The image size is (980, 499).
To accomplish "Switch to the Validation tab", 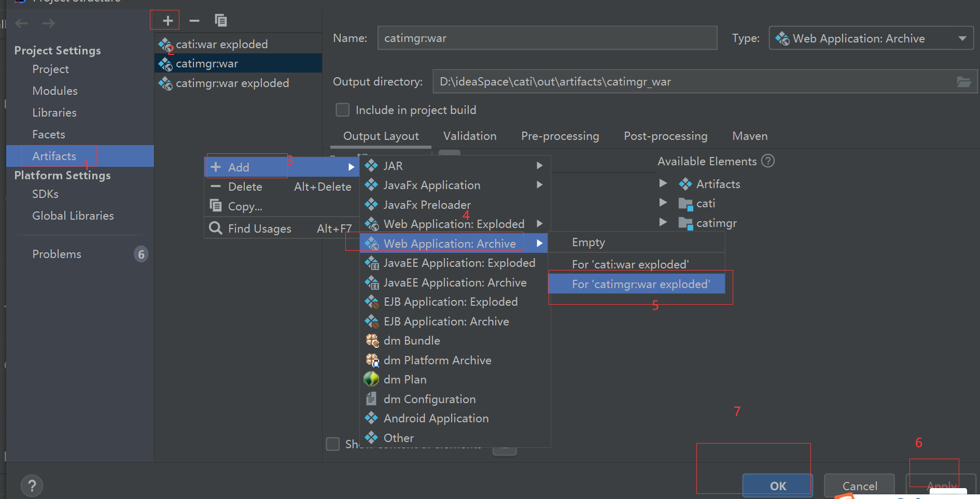I will 470,136.
